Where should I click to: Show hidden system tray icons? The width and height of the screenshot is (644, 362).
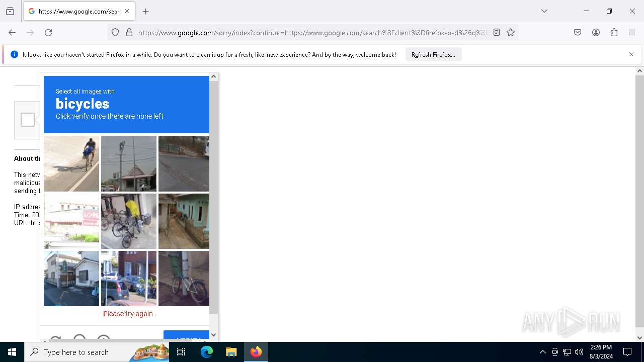point(542,352)
